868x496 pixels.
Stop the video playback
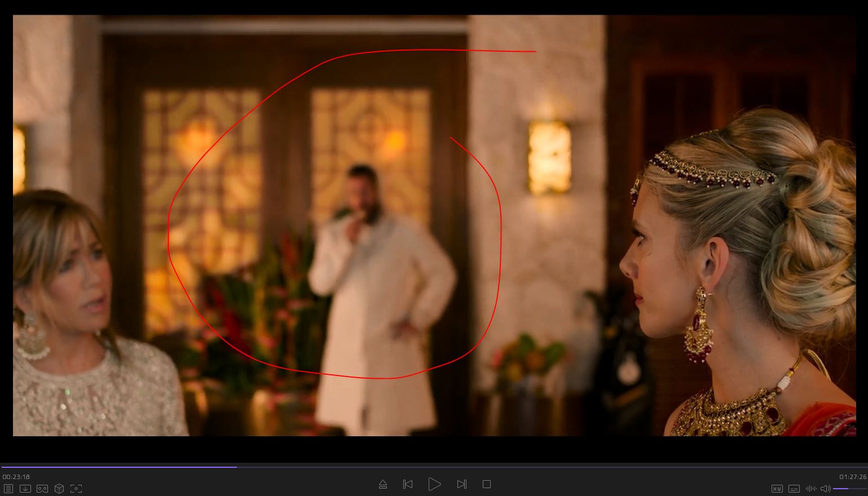point(487,484)
